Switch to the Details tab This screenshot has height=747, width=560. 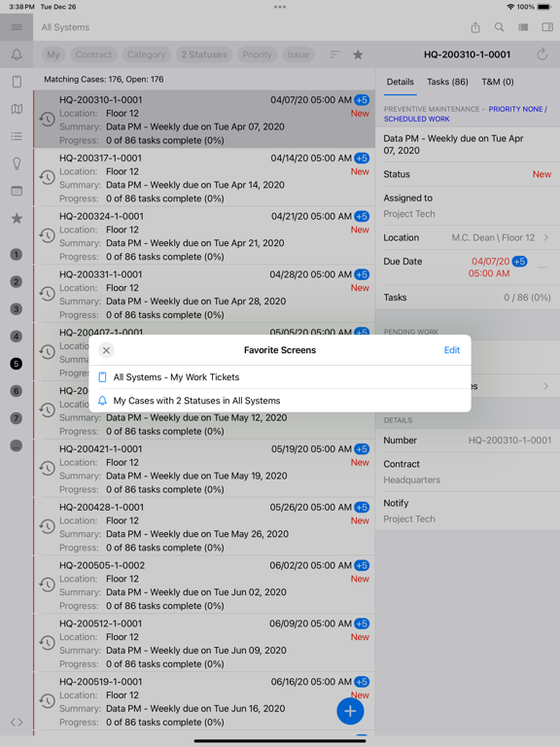coord(400,82)
